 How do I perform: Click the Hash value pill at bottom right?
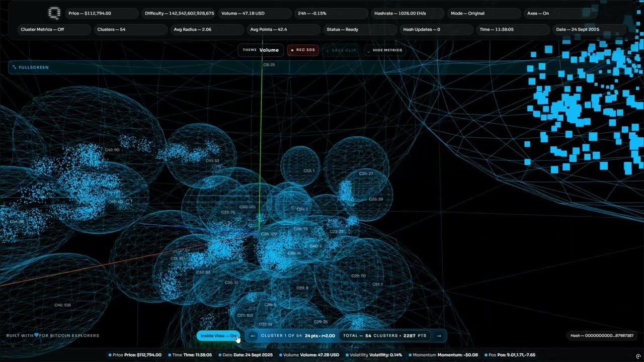point(602,336)
